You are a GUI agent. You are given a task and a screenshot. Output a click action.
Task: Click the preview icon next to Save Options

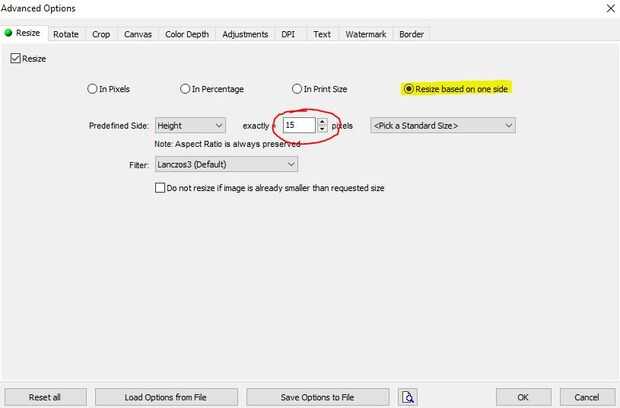[x=407, y=397]
